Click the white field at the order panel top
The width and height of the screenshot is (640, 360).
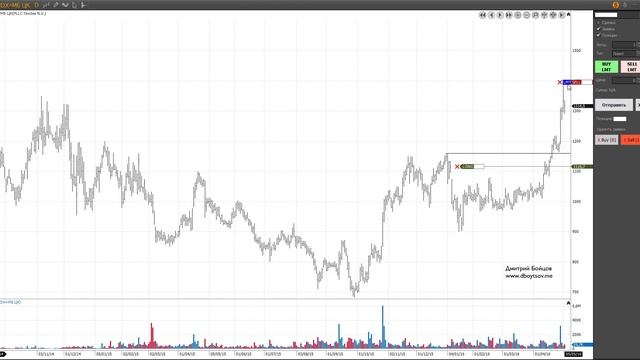(606, 15)
